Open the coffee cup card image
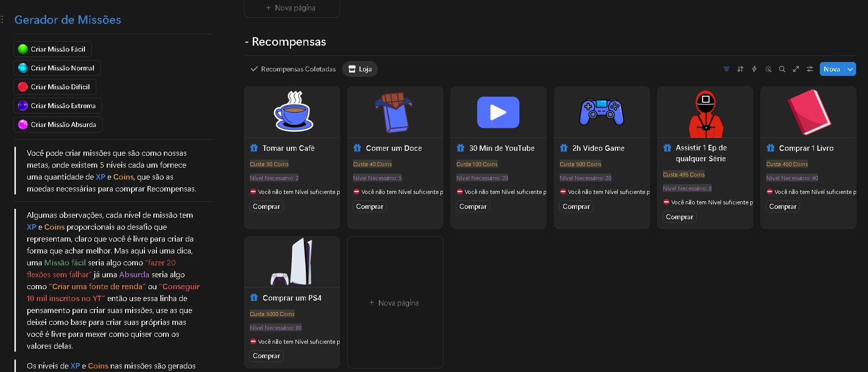Image resolution: width=868 pixels, height=372 pixels. pyautogui.click(x=292, y=112)
